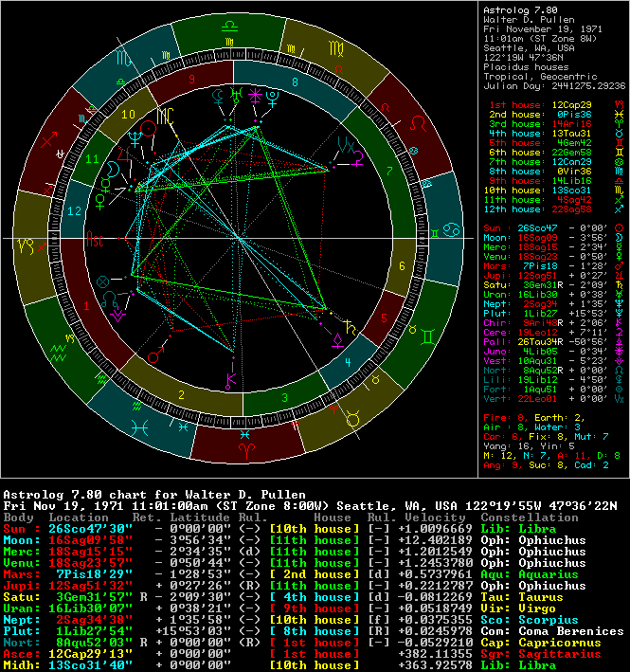630x672 pixels.
Task: Click the large Aries sign in outer ring
Action: coord(246,450)
